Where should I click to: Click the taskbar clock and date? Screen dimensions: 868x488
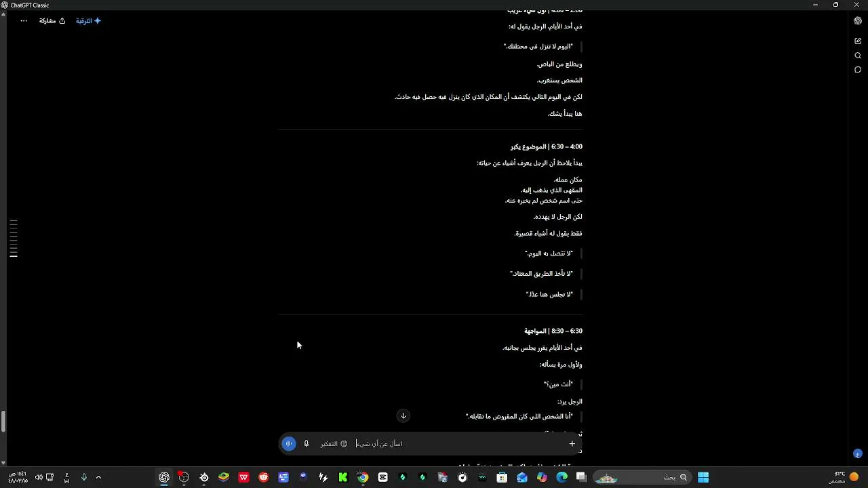(x=18, y=477)
